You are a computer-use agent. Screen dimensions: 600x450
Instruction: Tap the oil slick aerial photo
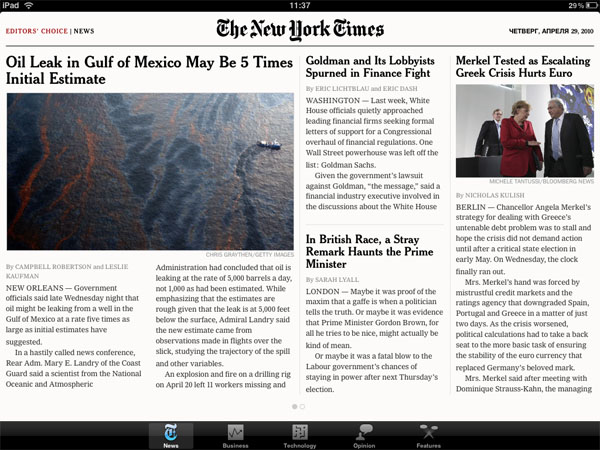[150, 171]
